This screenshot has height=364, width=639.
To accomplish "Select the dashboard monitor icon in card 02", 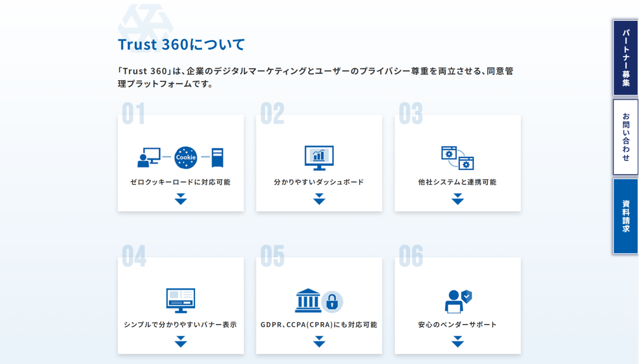I will point(319,158).
